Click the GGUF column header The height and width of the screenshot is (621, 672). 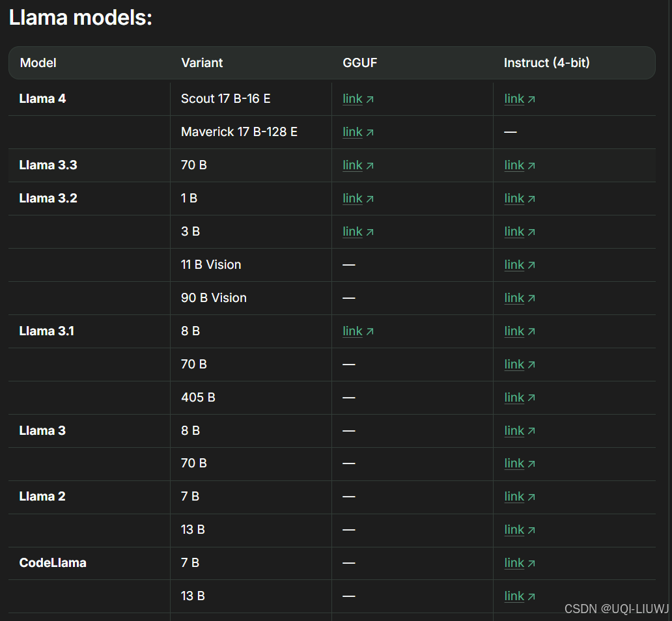point(360,63)
